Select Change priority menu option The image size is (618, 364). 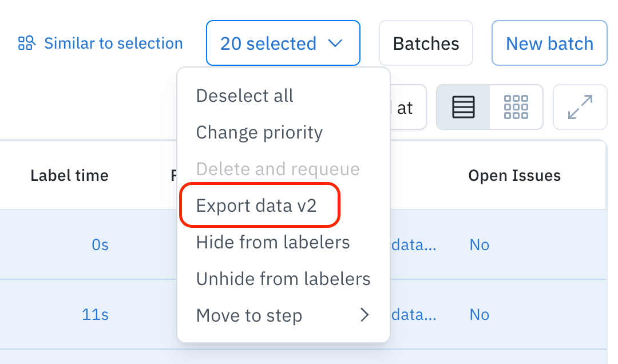[259, 132]
